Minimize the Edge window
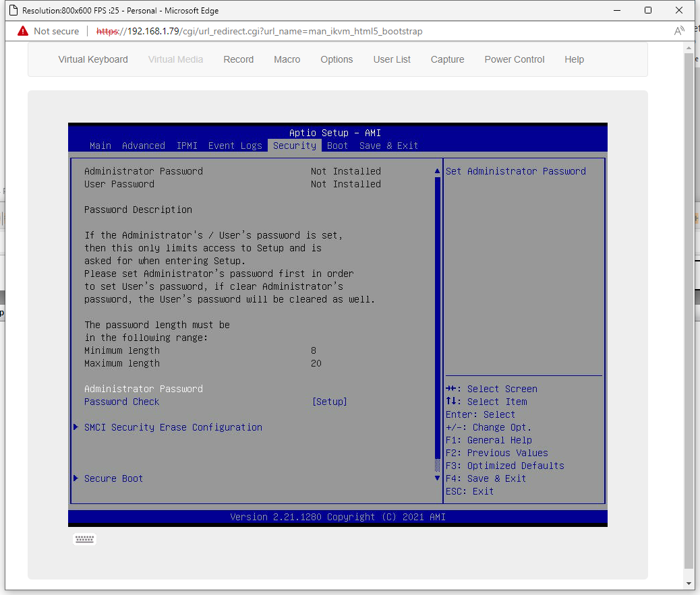Image resolution: width=700 pixels, height=595 pixels. (617, 10)
